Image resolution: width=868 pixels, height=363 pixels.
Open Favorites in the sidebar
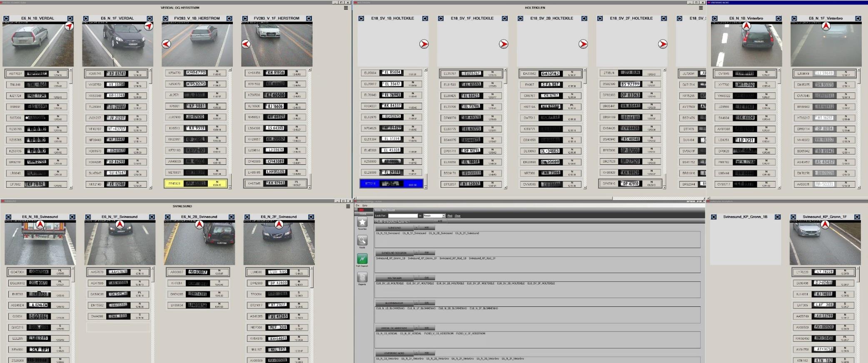[362, 222]
